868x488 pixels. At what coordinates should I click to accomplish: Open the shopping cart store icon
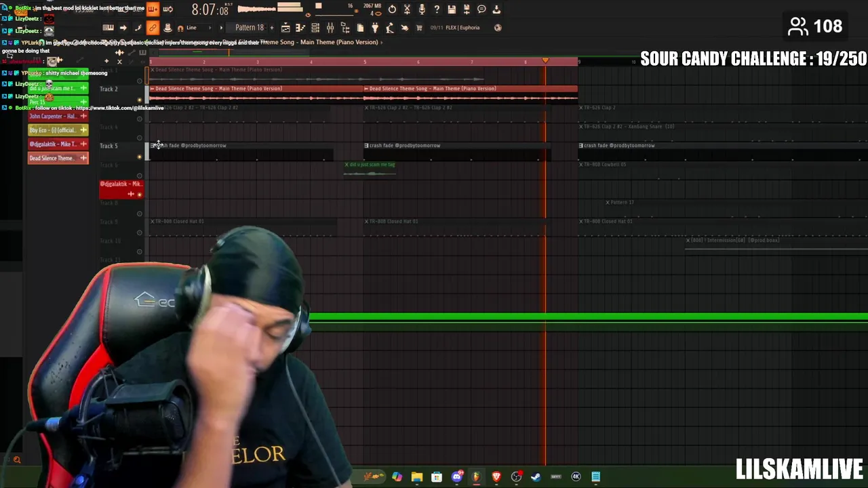pos(419,28)
